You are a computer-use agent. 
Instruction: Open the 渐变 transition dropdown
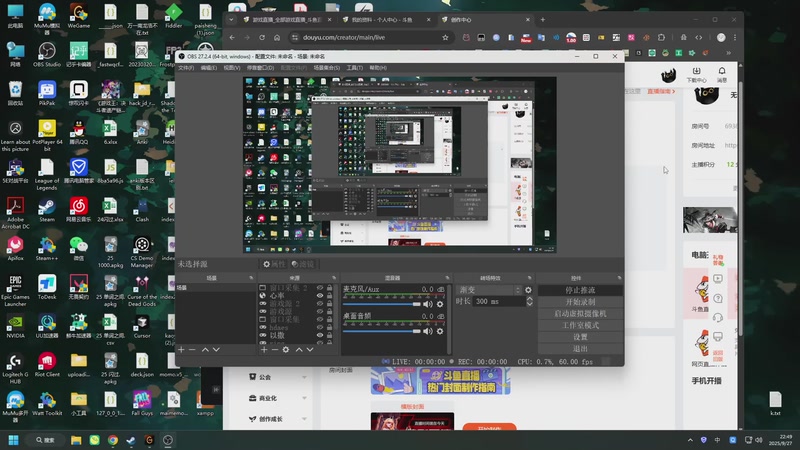[x=489, y=290]
